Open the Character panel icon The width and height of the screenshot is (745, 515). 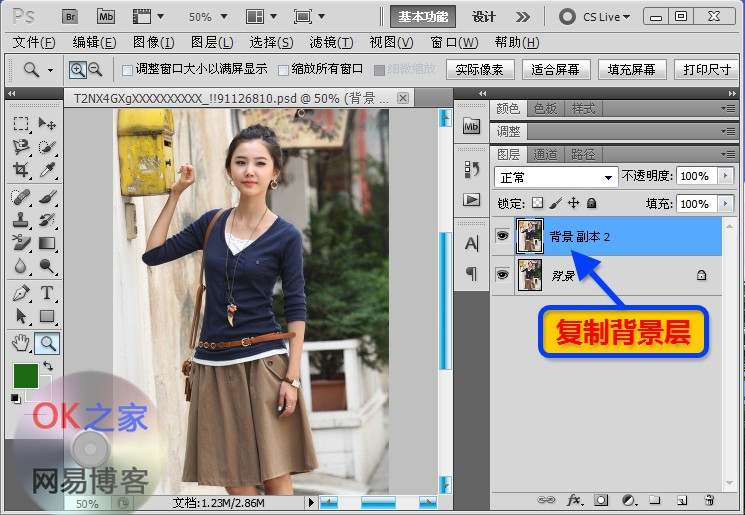(471, 244)
